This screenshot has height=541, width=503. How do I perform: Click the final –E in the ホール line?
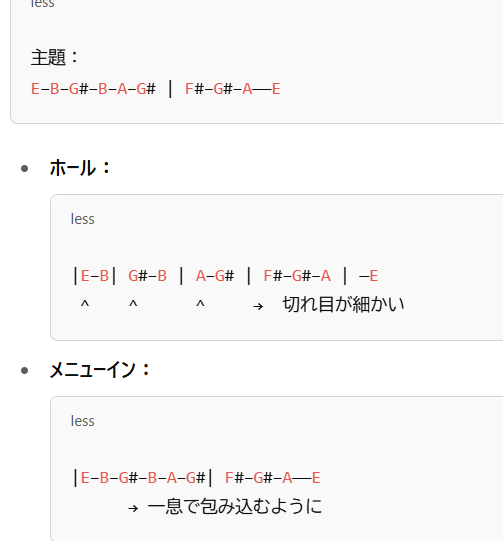pos(368,276)
